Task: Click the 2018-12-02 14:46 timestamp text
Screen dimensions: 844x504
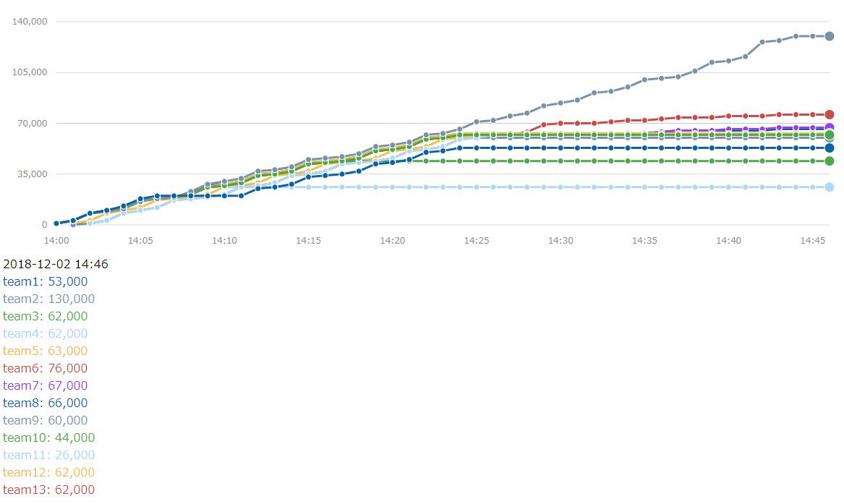Action: point(56,264)
